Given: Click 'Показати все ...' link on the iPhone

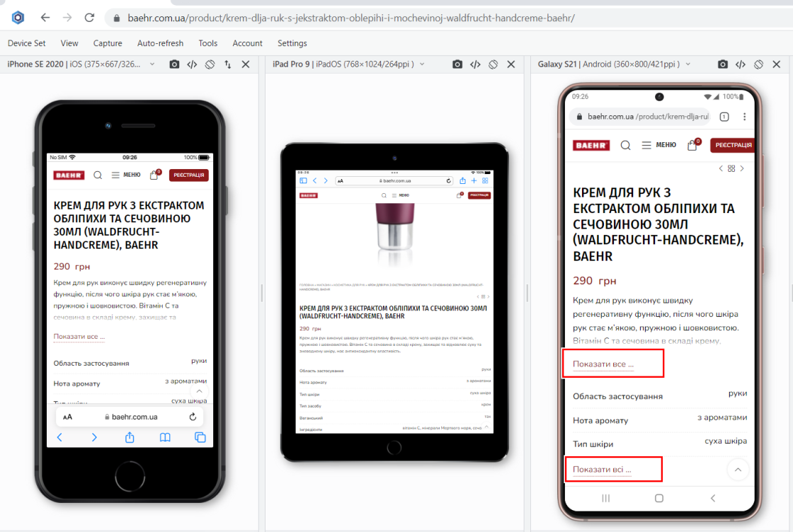Looking at the screenshot, I should point(79,337).
